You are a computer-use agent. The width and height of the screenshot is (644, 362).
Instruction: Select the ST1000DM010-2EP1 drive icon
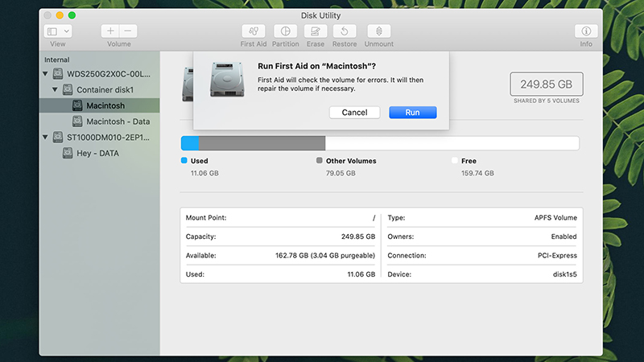[58, 137]
